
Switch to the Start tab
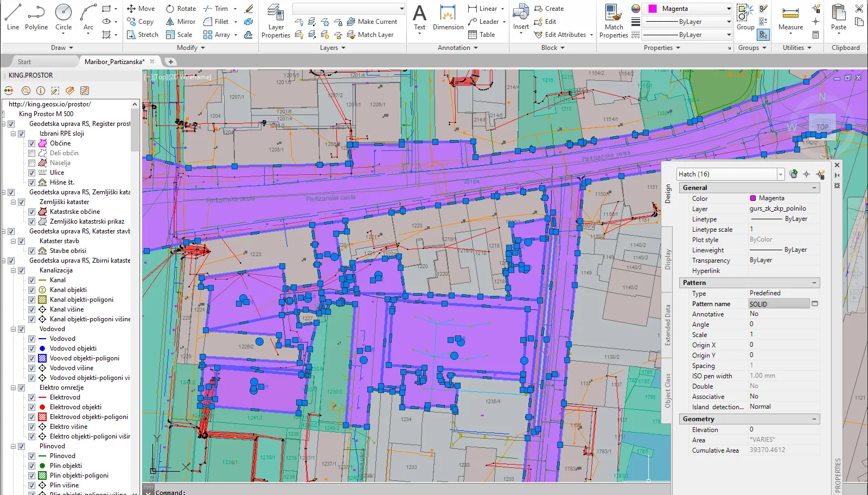coord(24,62)
